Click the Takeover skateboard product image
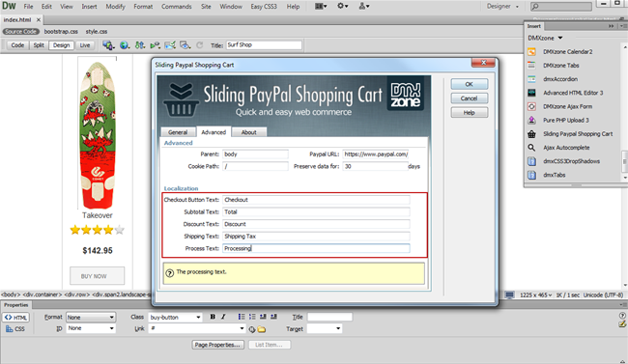This screenshot has height=364, width=628. point(98,134)
